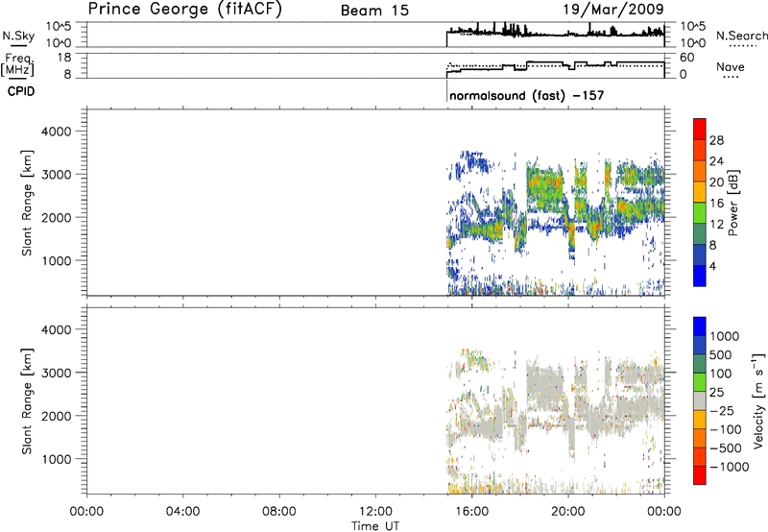Click the '4' Power colorbar tick label
The height and width of the screenshot is (532, 768).
(712, 266)
